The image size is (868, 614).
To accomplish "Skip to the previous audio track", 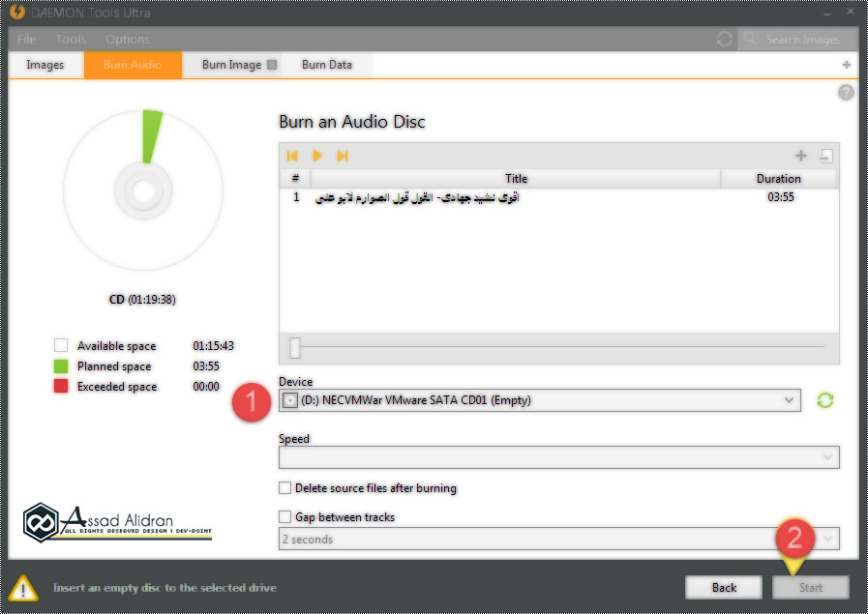I will (292, 156).
